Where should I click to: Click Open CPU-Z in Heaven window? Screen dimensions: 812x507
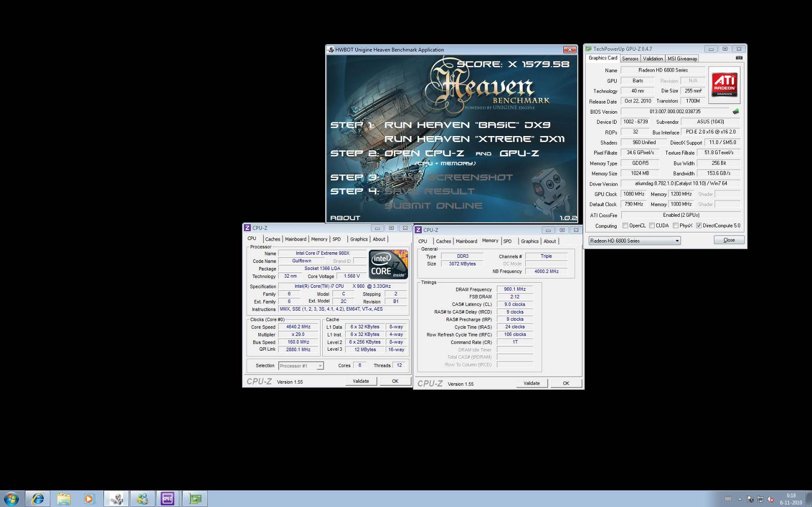[x=424, y=153]
